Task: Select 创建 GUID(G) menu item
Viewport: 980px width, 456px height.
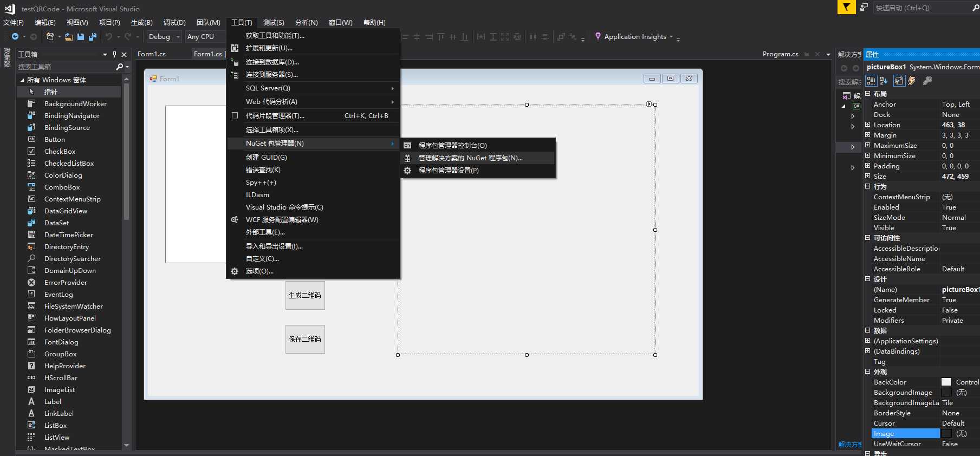Action: [x=313, y=158]
